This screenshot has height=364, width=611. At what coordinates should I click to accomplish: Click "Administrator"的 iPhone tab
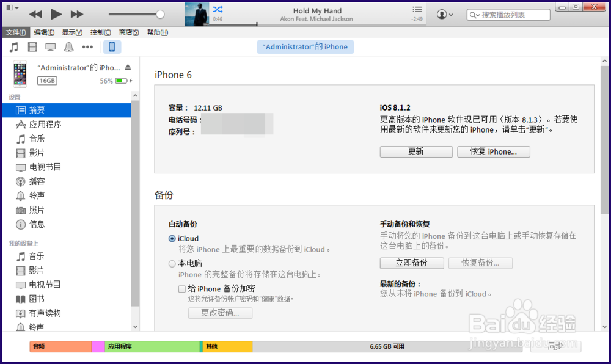pyautogui.click(x=305, y=46)
